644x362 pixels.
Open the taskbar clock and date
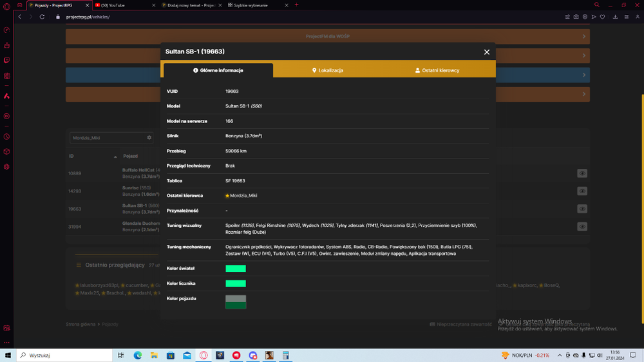tap(615, 355)
